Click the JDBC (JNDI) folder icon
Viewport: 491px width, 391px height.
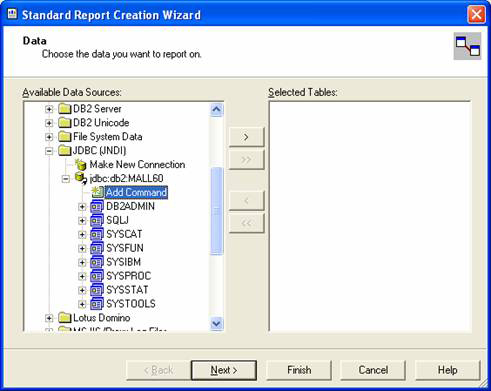(x=65, y=151)
